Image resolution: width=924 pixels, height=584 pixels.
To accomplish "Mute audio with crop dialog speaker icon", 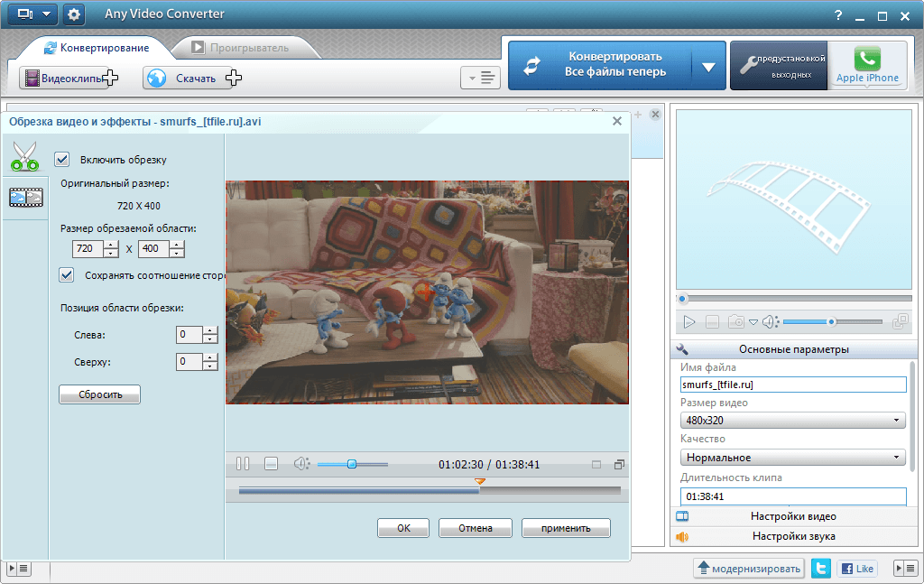I will click(x=300, y=464).
